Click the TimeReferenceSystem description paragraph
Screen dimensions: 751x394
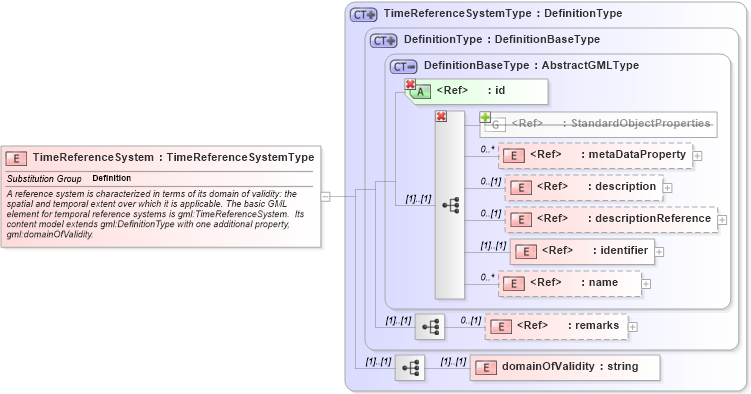coord(156,214)
